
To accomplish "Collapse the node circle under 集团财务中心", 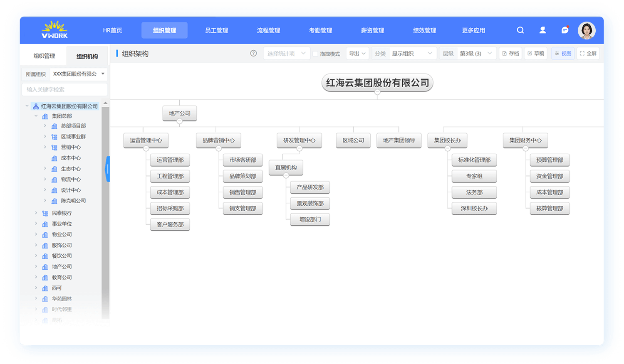I will point(525,148).
